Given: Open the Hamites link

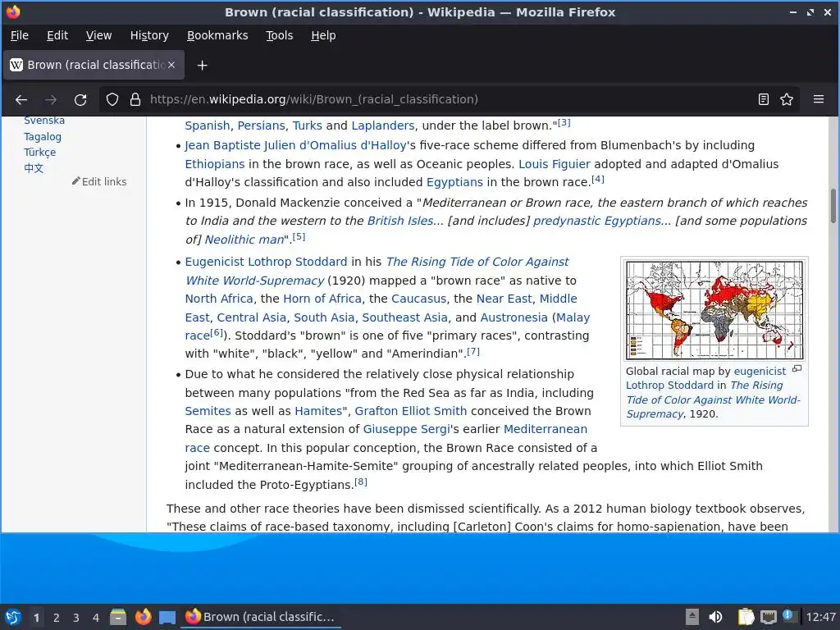Looking at the screenshot, I should (x=318, y=411).
